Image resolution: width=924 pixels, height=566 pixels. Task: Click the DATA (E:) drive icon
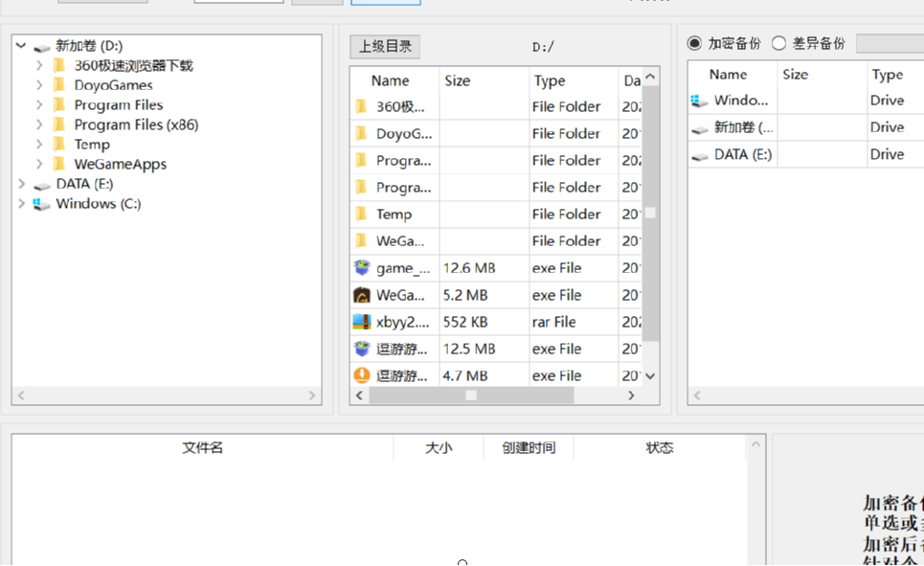699,154
